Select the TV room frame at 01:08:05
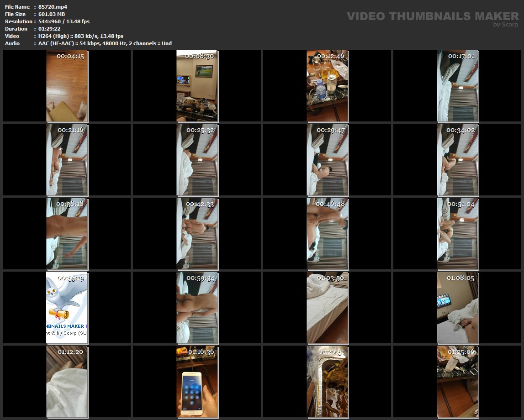Screen dimensions: 524x420 [x=457, y=308]
